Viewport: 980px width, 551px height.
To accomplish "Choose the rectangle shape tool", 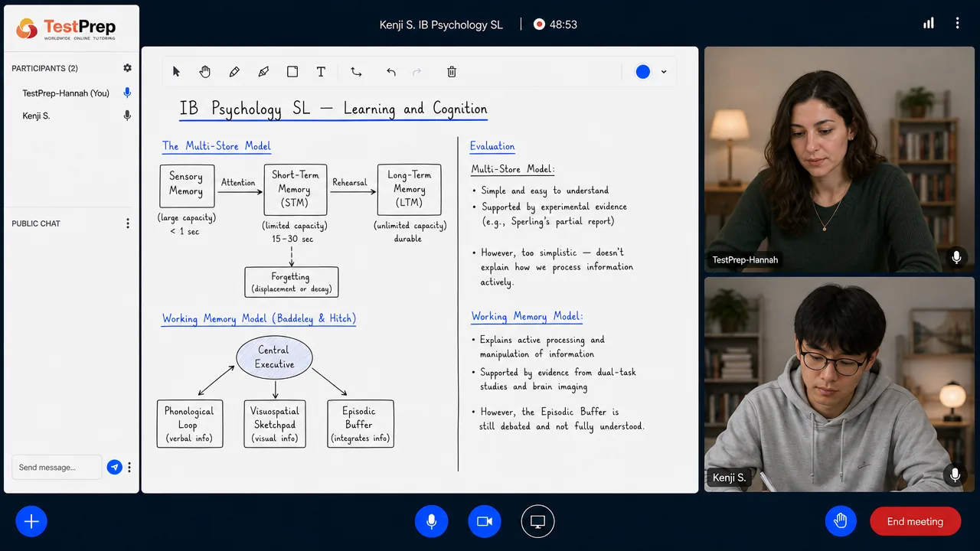I will coord(292,72).
